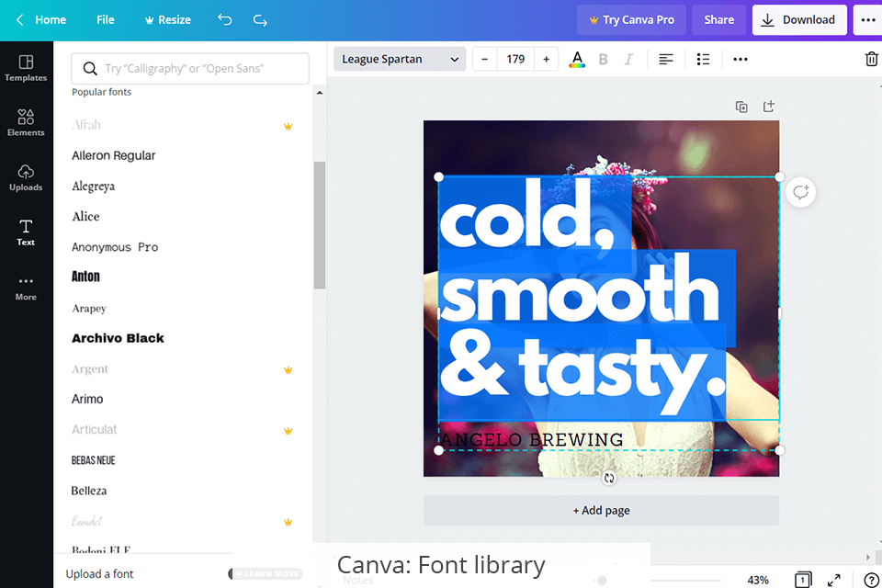
Task: Click the Download button
Action: point(799,20)
